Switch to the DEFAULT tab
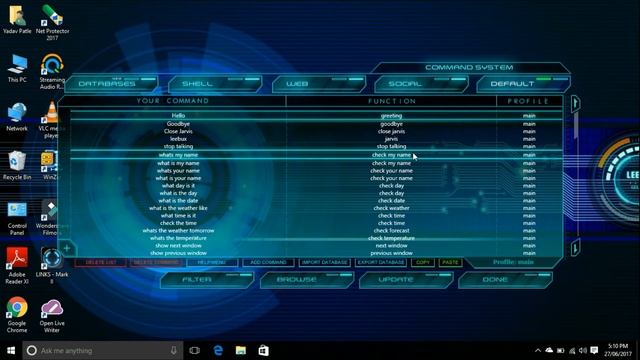The width and height of the screenshot is (640, 360). tap(523, 84)
